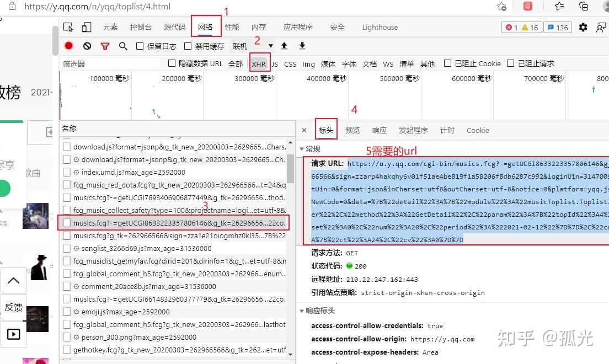Check box for index.umd.js row
Image resolution: width=609 pixels, height=364 pixels.
(x=67, y=172)
